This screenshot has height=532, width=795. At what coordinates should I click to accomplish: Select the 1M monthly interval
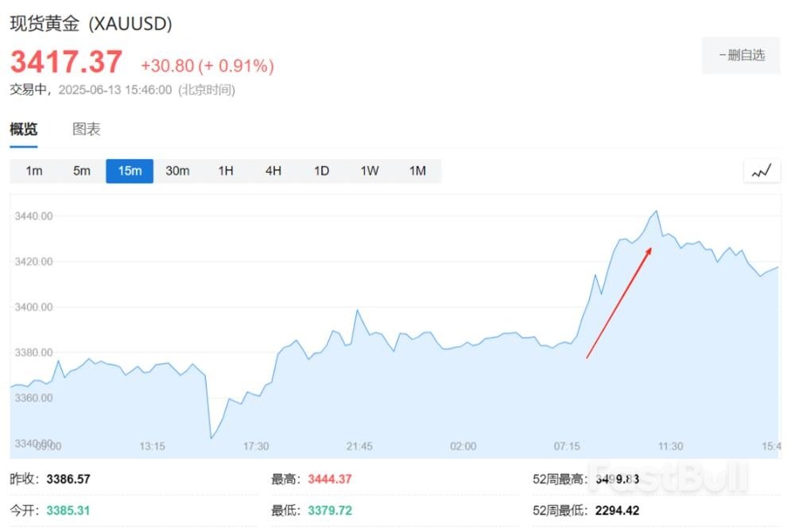[x=417, y=171]
